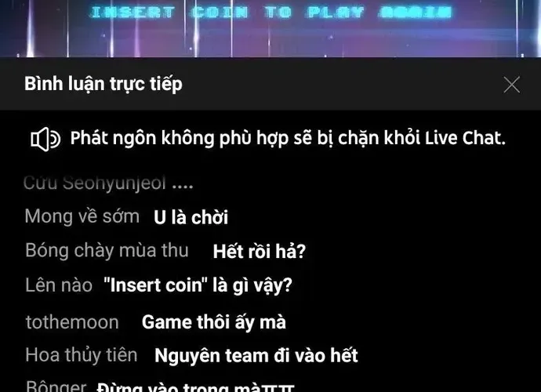Click the comment "U là chời"
Image resolution: width=541 pixels, height=392 pixels.
pyautogui.click(x=191, y=217)
